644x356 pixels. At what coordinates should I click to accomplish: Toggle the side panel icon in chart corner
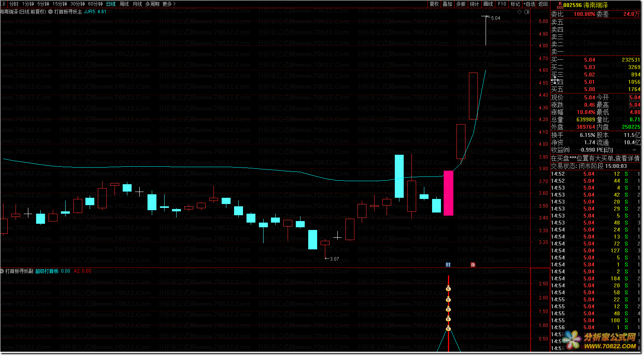(527, 12)
